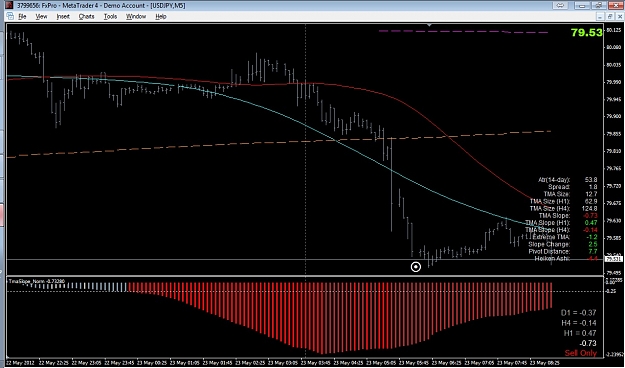Image resolution: width=625 pixels, height=368 pixels.
Task: Click the red Sell Only text
Action: tap(581, 353)
